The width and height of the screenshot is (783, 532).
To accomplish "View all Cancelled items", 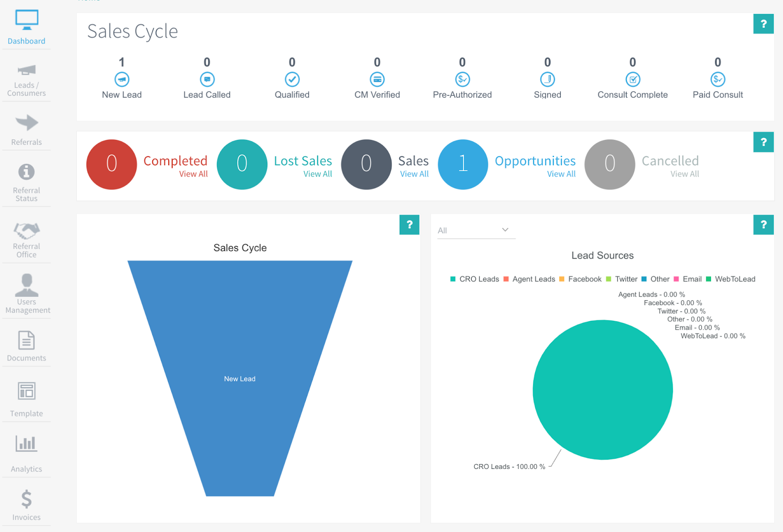I will click(685, 174).
